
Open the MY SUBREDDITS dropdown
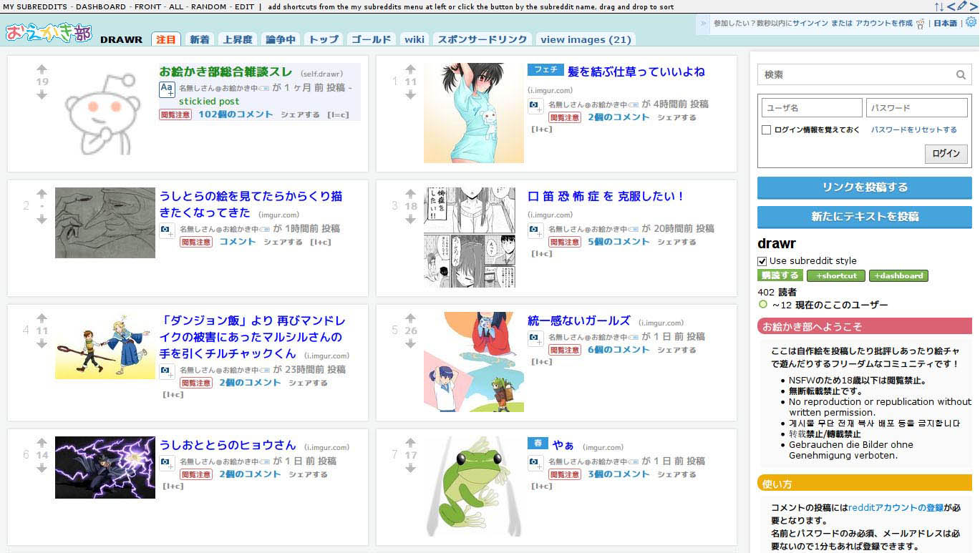[x=35, y=6]
